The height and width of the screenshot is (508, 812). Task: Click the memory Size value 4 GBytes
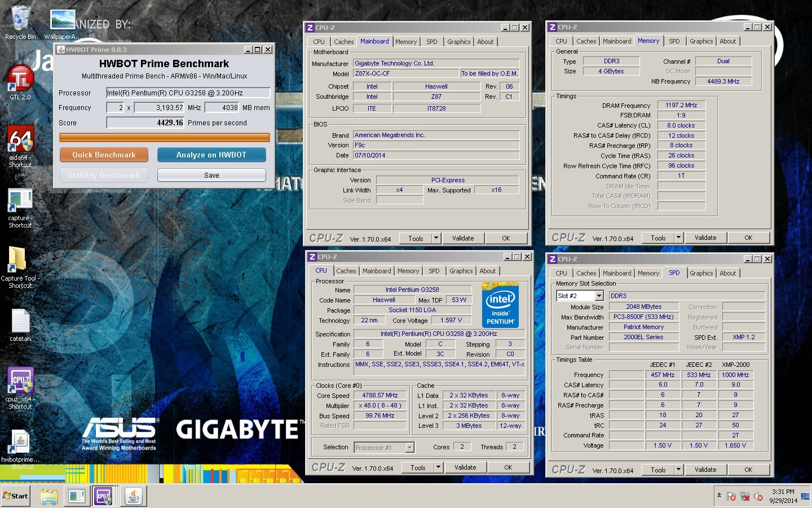pyautogui.click(x=611, y=71)
